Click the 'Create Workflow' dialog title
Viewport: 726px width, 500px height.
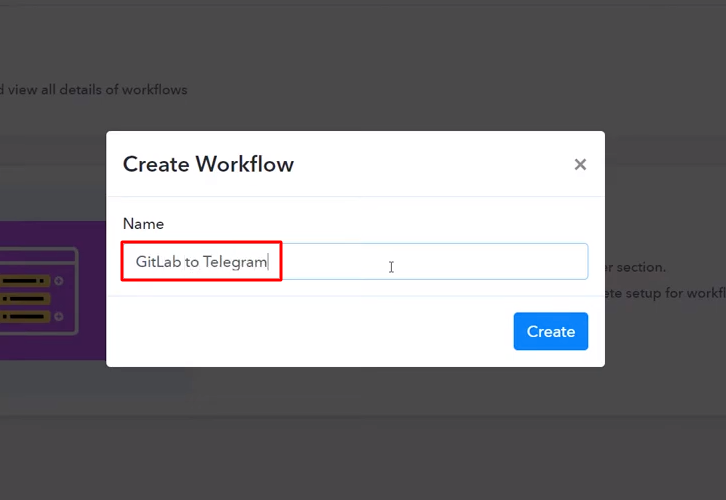208,164
